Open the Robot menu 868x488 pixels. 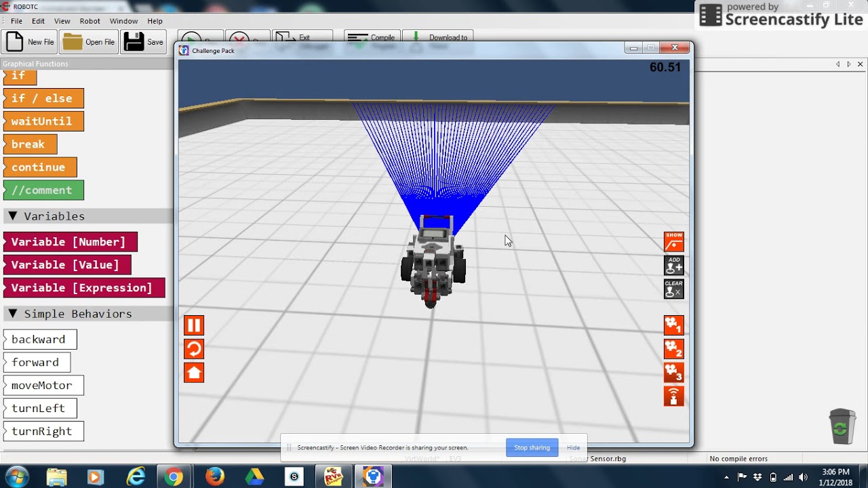[90, 21]
